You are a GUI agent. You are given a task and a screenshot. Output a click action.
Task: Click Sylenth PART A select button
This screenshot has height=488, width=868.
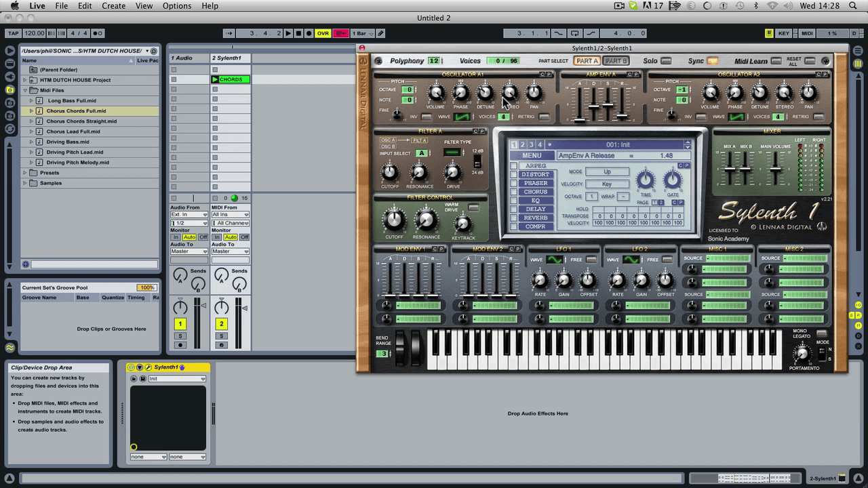point(587,61)
